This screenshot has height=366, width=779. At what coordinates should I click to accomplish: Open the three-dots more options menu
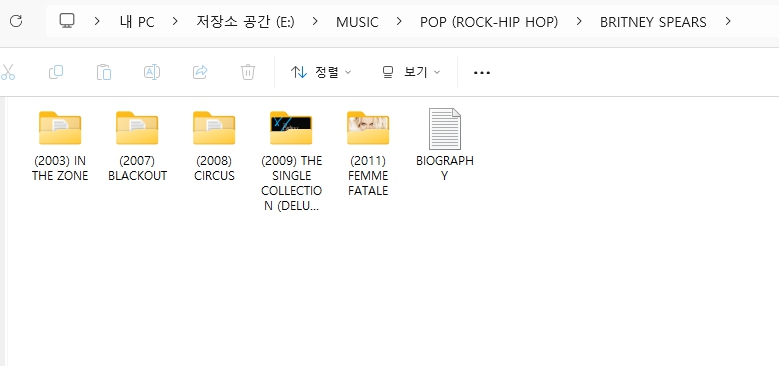tap(481, 73)
